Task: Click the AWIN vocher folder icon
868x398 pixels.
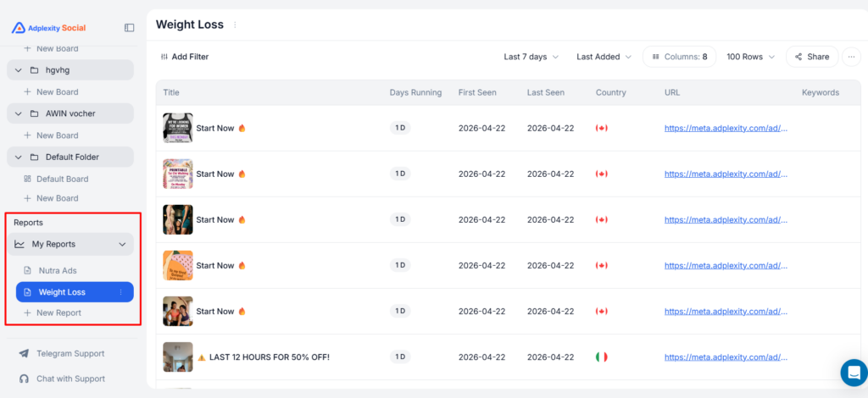Action: coord(34,113)
